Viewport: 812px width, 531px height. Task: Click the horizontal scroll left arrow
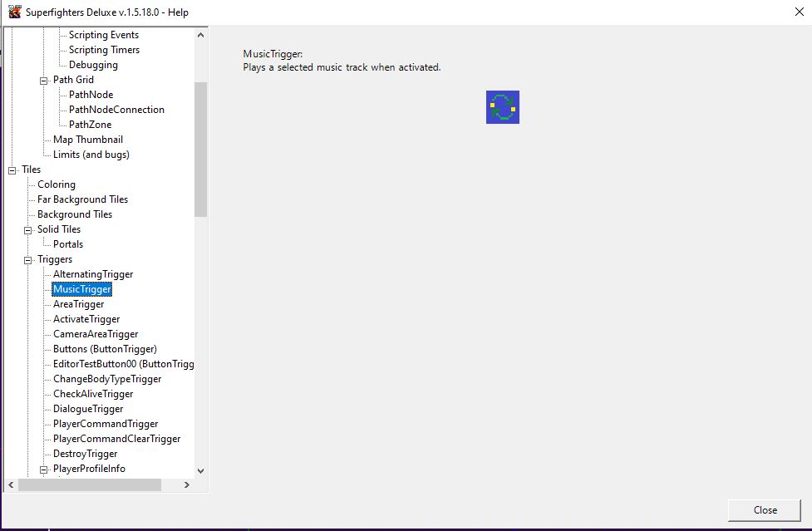coord(11,485)
